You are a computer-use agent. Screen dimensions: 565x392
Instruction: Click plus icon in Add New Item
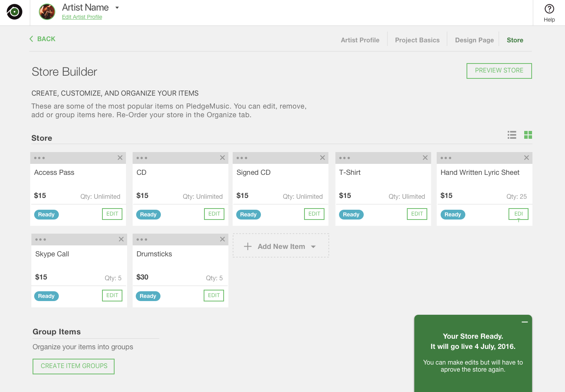pyautogui.click(x=248, y=247)
